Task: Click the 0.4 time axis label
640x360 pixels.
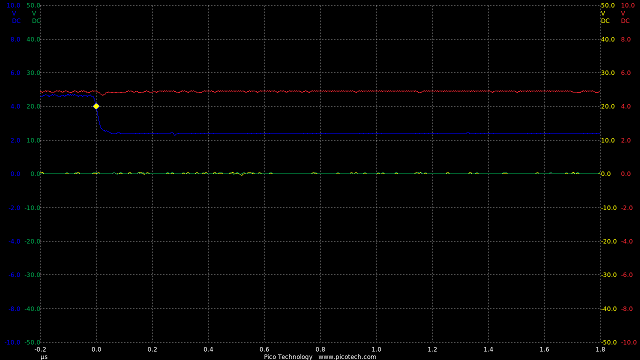Action: pos(208,349)
